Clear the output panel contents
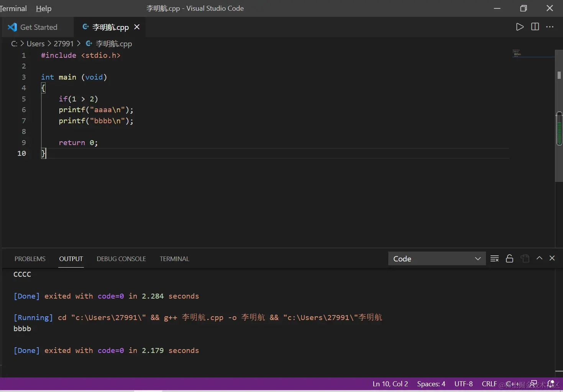The height and width of the screenshot is (392, 563). tap(494, 258)
